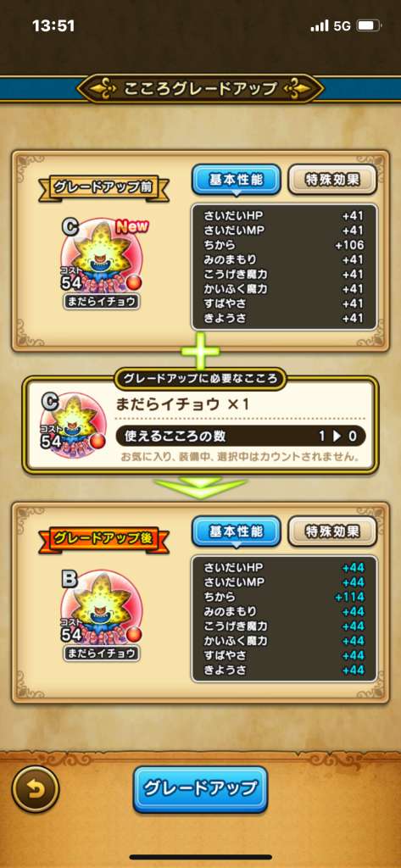This screenshot has width=401, height=868.
Task: Tap the グレードアップ後 banner
Action: [104, 538]
